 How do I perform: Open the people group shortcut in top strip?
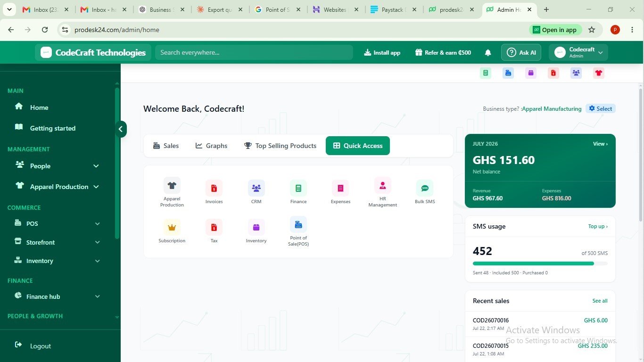pyautogui.click(x=576, y=73)
